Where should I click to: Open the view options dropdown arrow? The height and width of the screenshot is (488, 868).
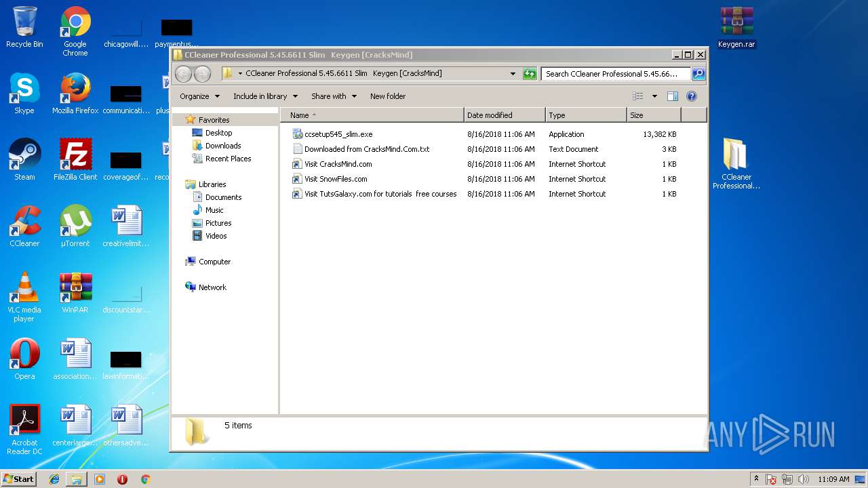[x=654, y=96]
